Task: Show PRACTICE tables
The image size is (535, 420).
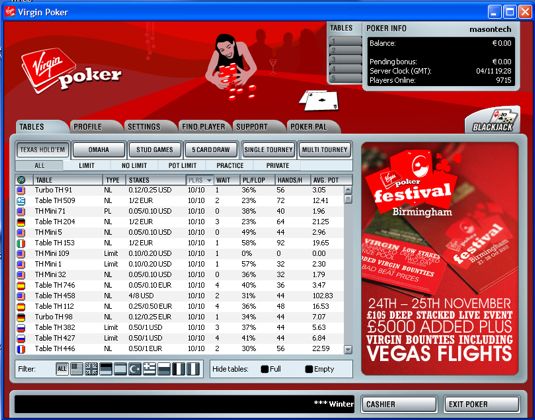Action: click(x=230, y=165)
